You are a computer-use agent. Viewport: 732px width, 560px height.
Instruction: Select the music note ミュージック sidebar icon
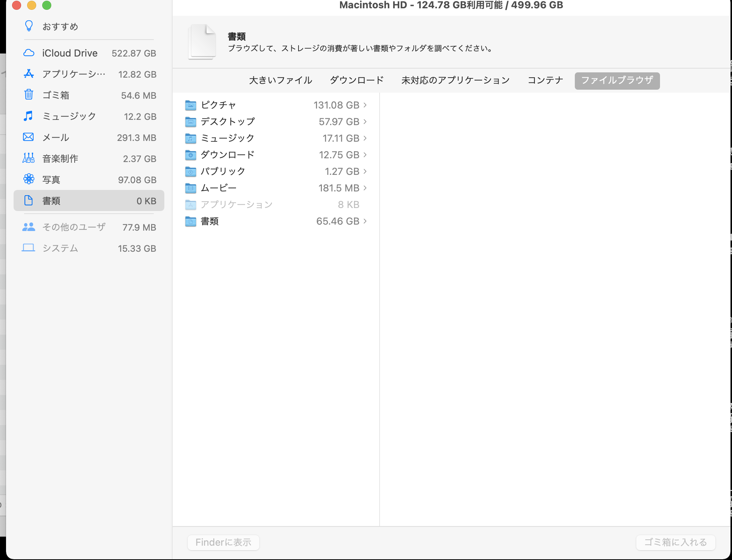coord(28,116)
